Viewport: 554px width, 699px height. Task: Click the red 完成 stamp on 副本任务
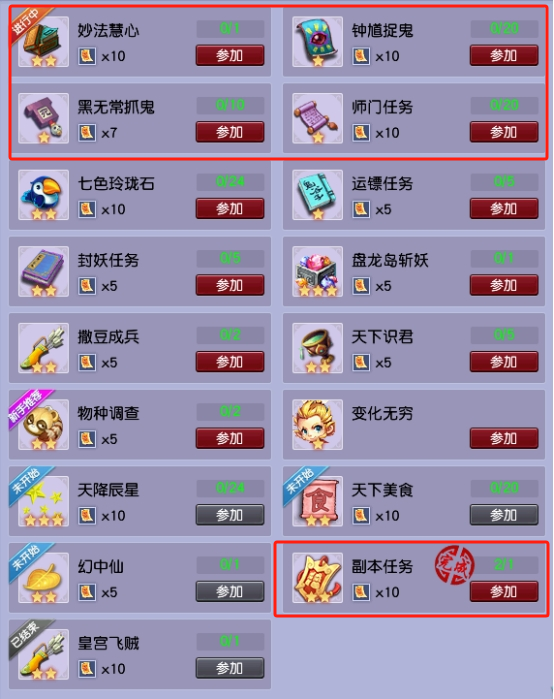pos(454,565)
